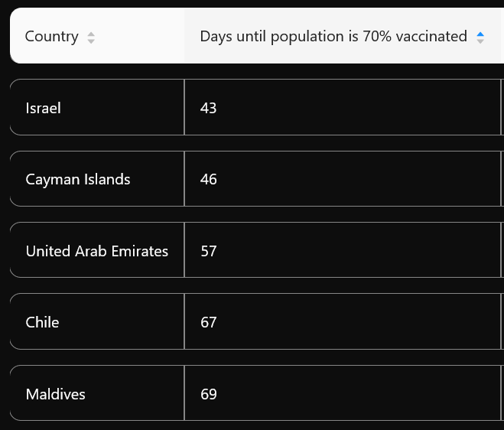Viewport: 504px width, 430px height.
Task: Click the Country sort ascending up arrow
Action: pos(91,33)
